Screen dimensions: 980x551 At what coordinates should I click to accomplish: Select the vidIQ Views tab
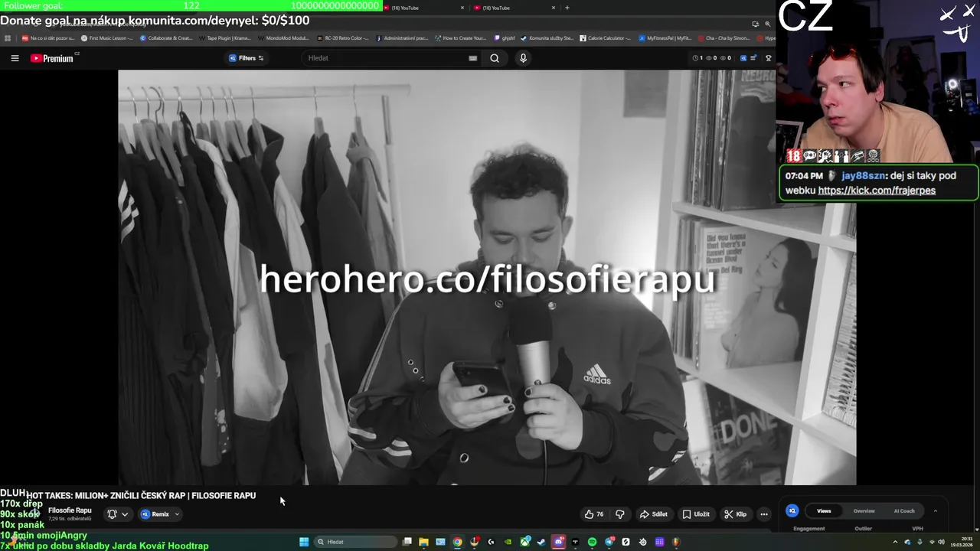tap(824, 510)
